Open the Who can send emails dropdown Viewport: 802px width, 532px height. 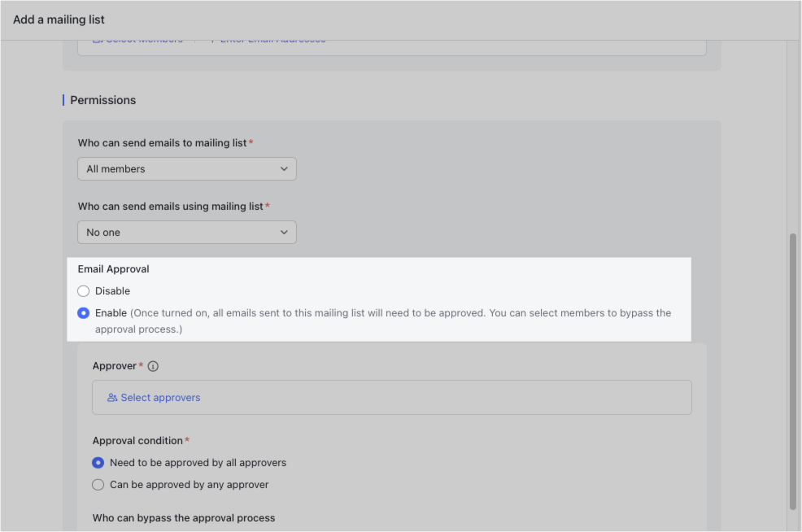point(186,168)
